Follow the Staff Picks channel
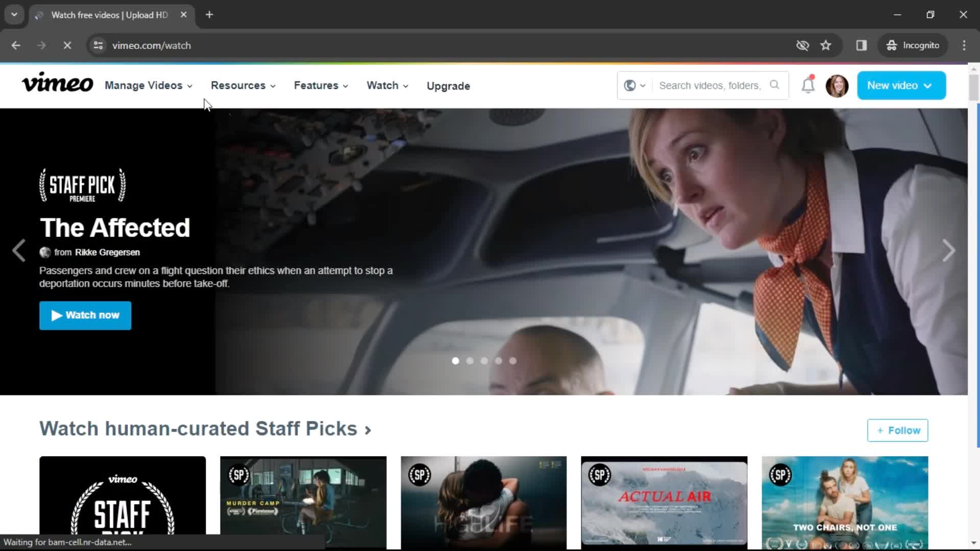This screenshot has height=551, width=980. (x=897, y=430)
